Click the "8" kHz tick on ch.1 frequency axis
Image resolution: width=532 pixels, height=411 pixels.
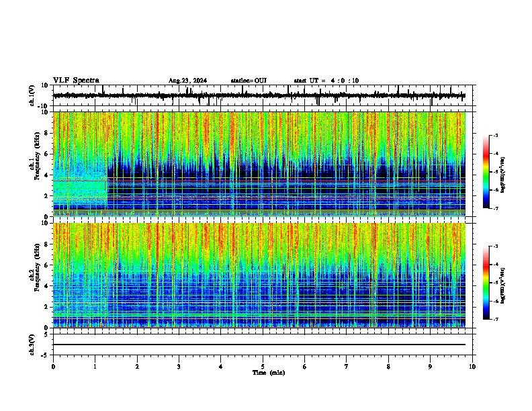(x=47, y=133)
